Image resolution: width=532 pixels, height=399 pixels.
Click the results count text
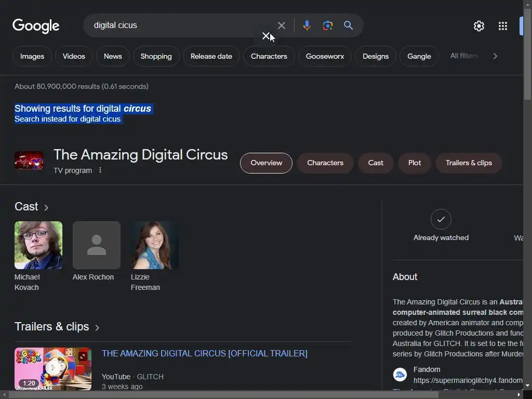pos(82,87)
